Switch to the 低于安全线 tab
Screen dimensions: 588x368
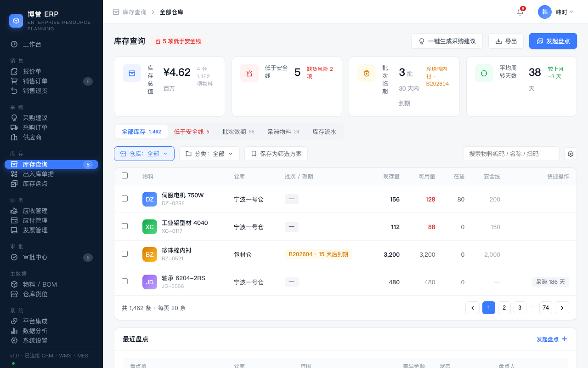pyautogui.click(x=192, y=132)
